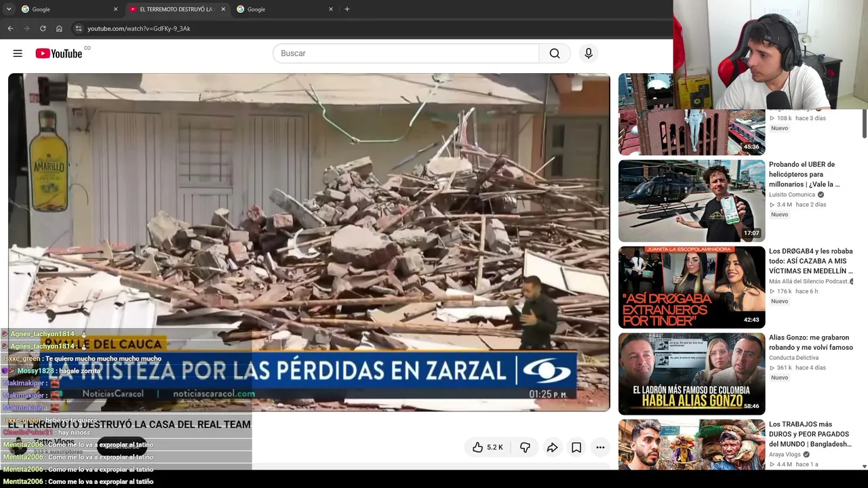Close the EL TERREMOTO DESTRUYÓ LA tab

[223, 9]
